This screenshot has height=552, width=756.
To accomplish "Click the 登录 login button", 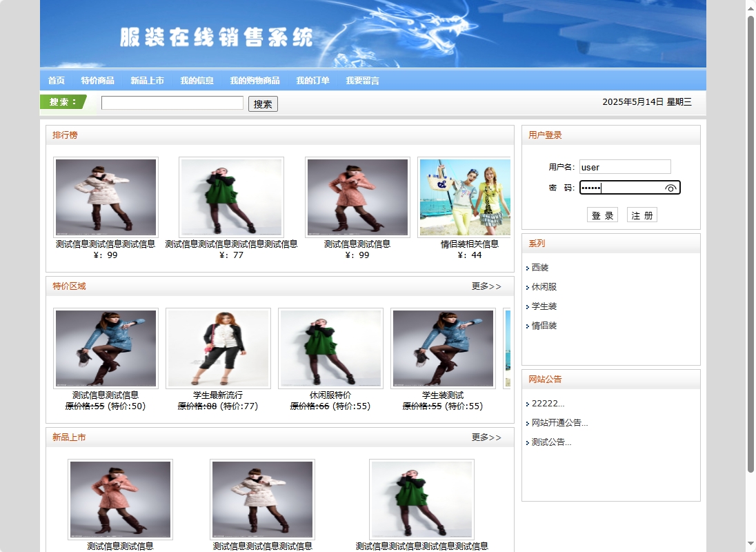I will point(603,215).
